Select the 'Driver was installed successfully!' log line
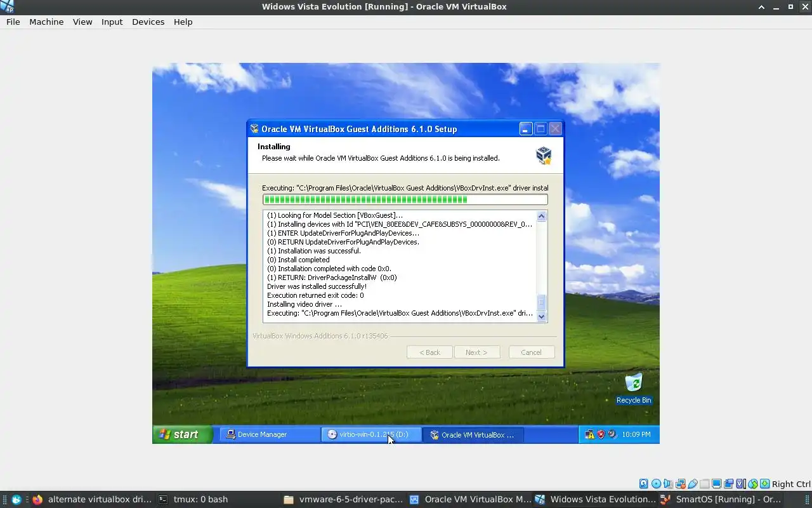This screenshot has width=812, height=508. coord(317,286)
